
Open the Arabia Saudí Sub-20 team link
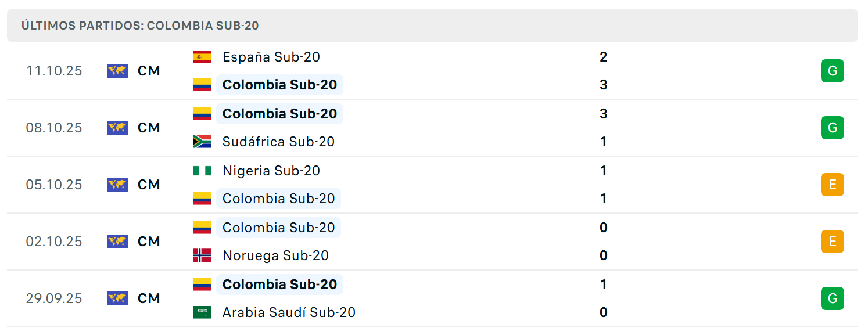click(x=289, y=312)
